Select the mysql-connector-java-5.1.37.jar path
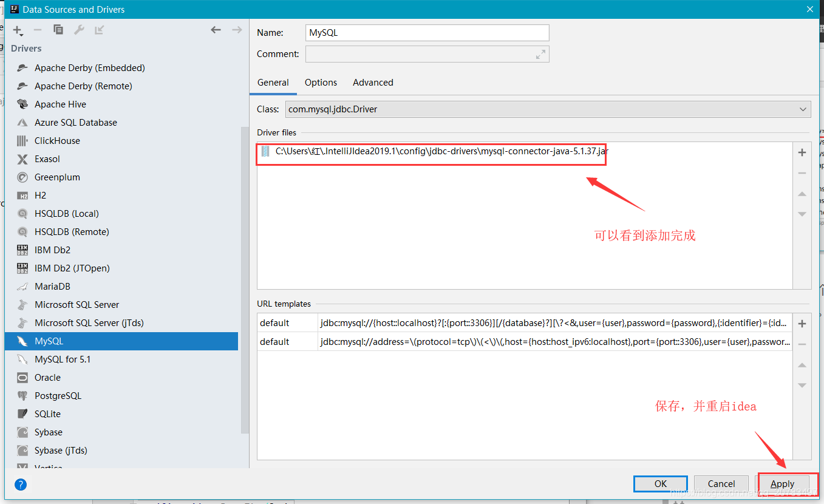 coord(442,151)
